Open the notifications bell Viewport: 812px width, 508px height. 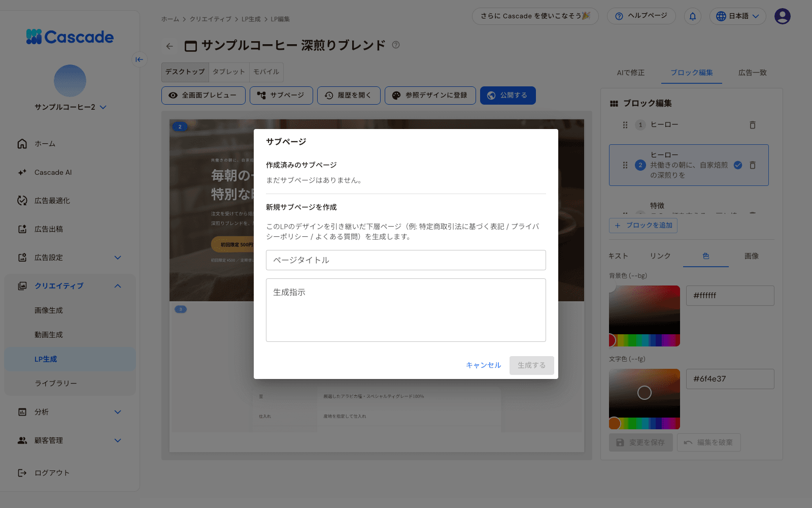(x=693, y=16)
